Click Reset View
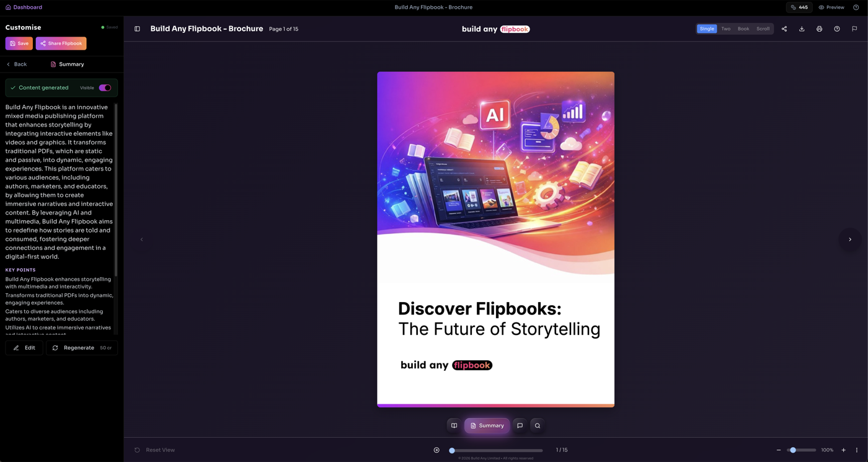The image size is (868, 462). click(154, 450)
